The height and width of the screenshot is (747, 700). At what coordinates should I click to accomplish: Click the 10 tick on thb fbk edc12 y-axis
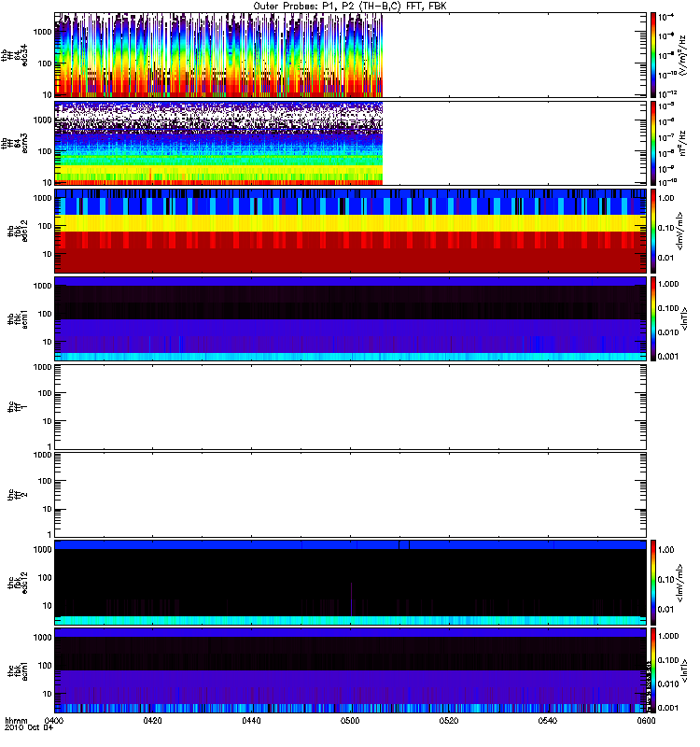click(x=48, y=254)
